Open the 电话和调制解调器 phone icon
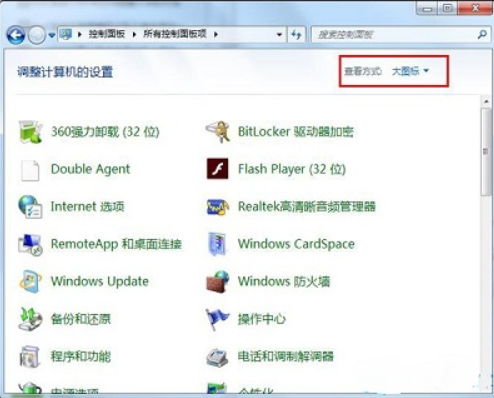The image size is (494, 398). [x=218, y=357]
